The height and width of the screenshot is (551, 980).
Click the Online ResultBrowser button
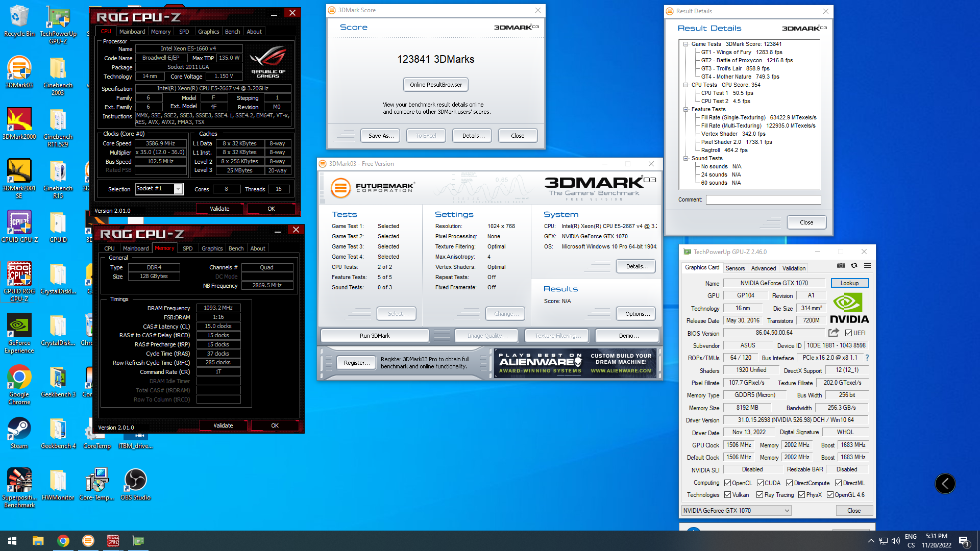[x=435, y=85]
